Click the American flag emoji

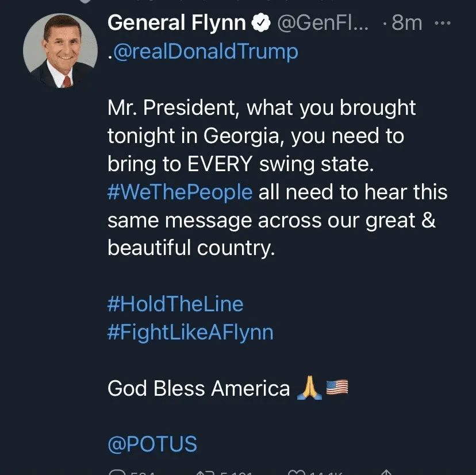[x=337, y=388]
